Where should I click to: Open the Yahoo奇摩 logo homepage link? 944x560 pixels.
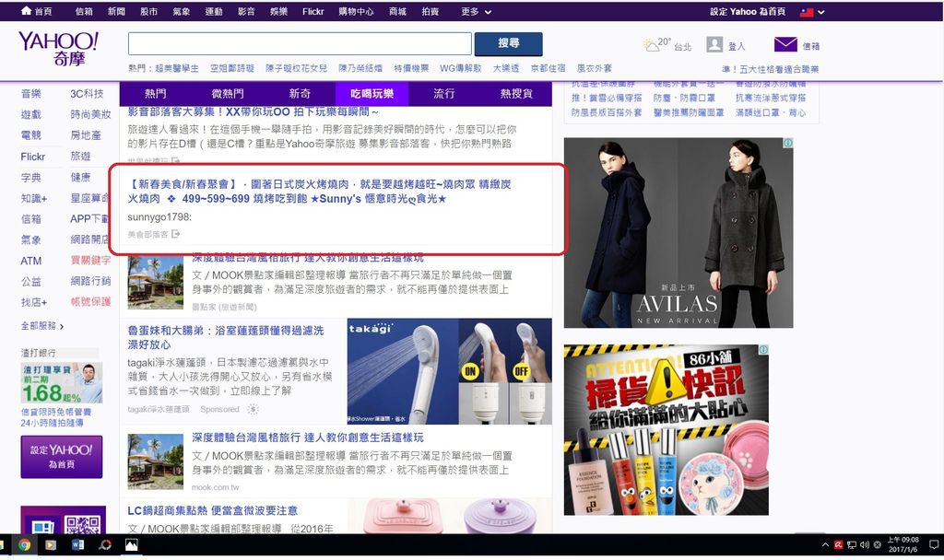[x=58, y=49]
